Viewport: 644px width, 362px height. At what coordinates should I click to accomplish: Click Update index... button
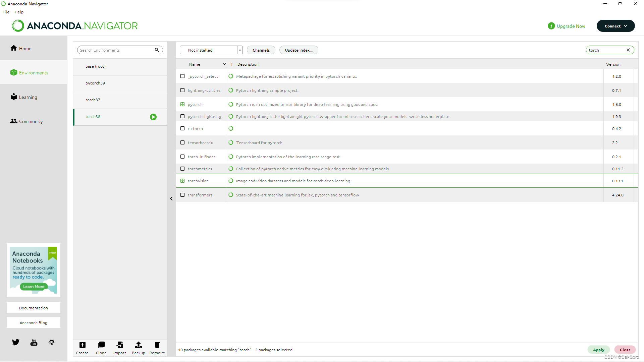click(x=299, y=50)
